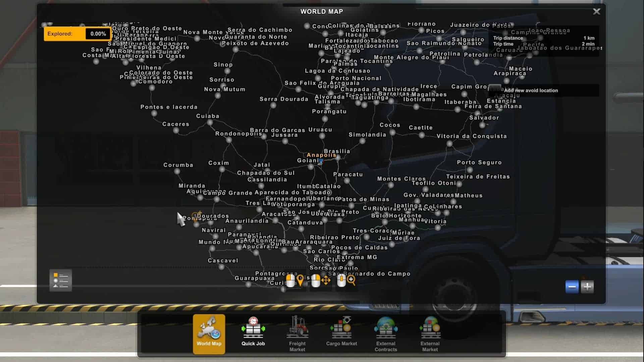
Task: Open the Freight Market
Action: click(297, 333)
